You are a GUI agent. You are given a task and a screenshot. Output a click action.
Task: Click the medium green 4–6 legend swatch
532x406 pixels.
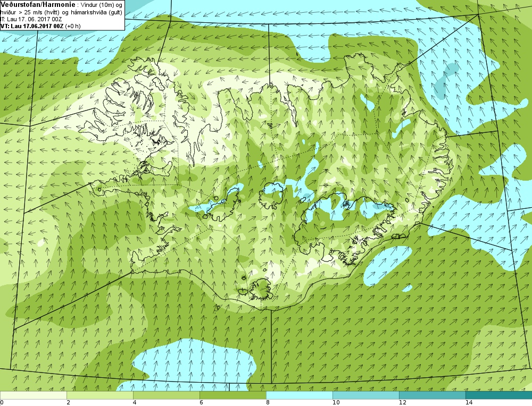167,395
